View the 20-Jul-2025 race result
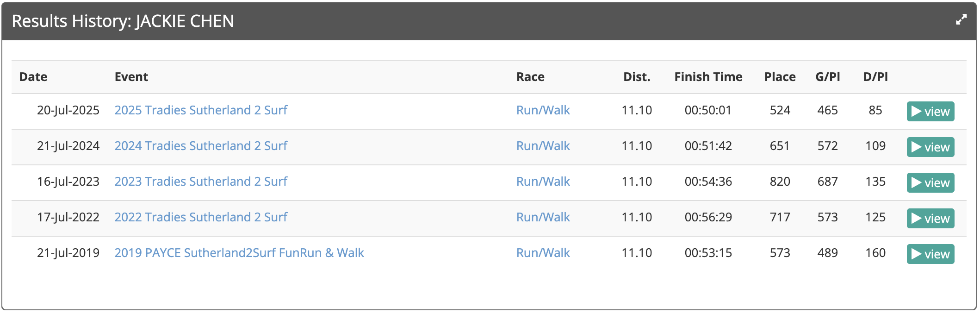Screen dimensions: 980x314 coord(930,111)
